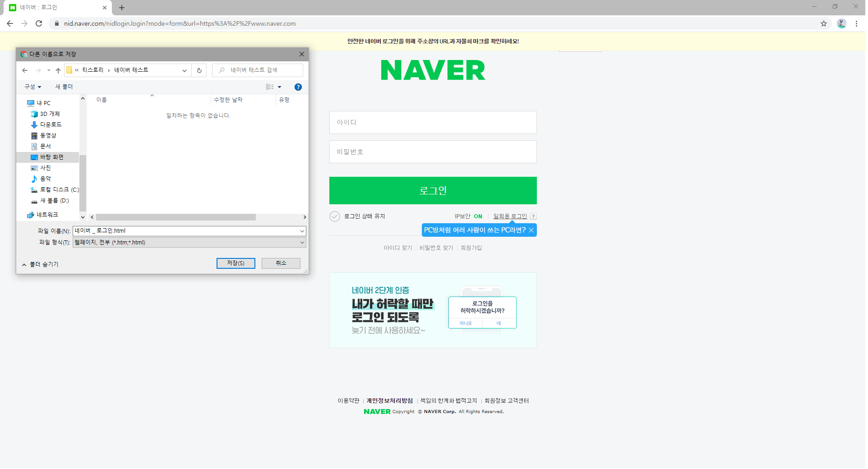Bookmark this page with the star icon
868x469 pixels.
(x=824, y=23)
